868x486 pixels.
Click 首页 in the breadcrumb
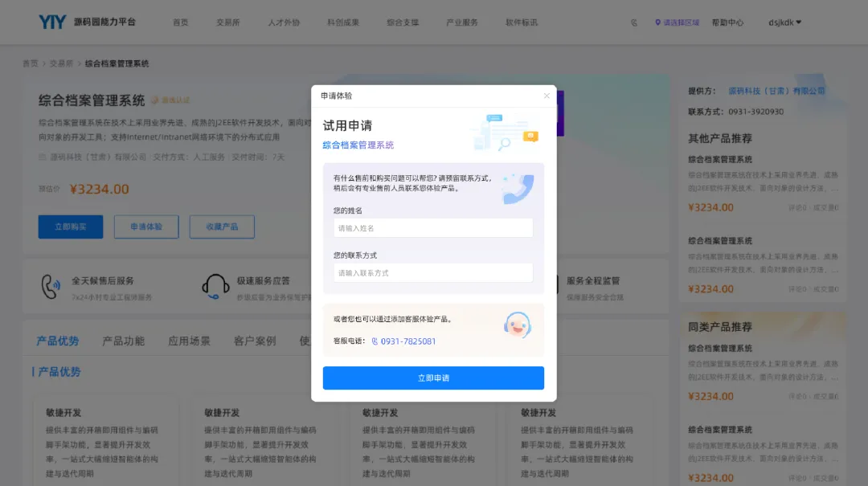[x=31, y=63]
